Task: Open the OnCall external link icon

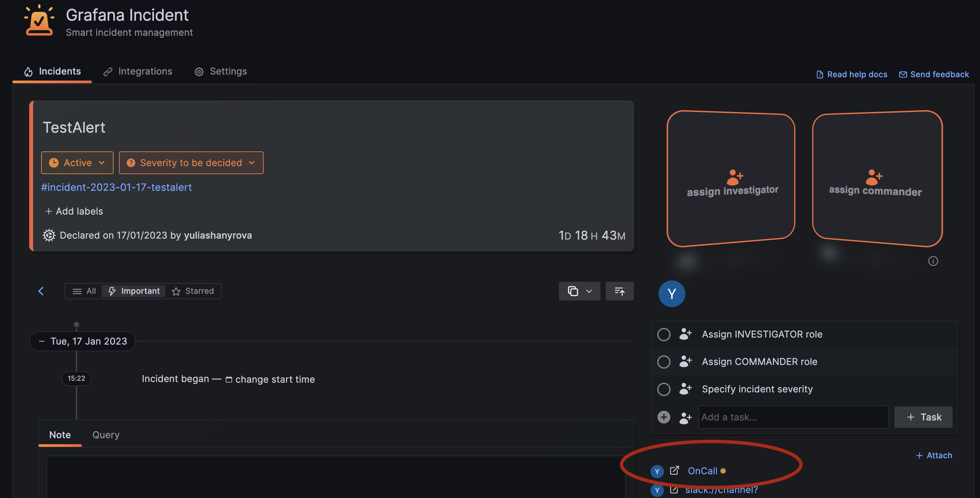Action: click(675, 471)
